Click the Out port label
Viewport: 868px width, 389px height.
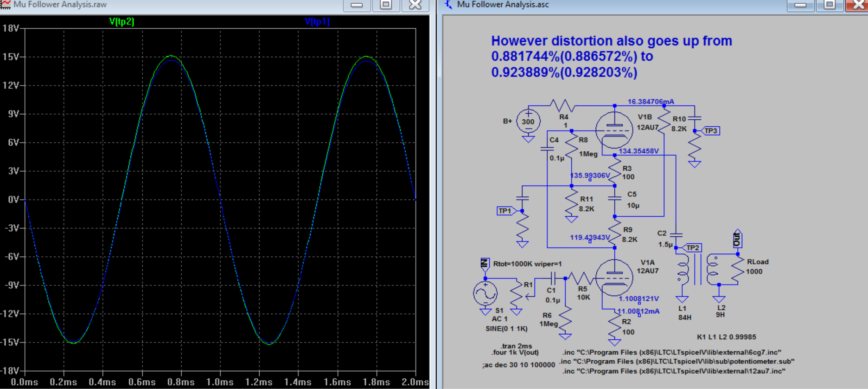(x=737, y=240)
